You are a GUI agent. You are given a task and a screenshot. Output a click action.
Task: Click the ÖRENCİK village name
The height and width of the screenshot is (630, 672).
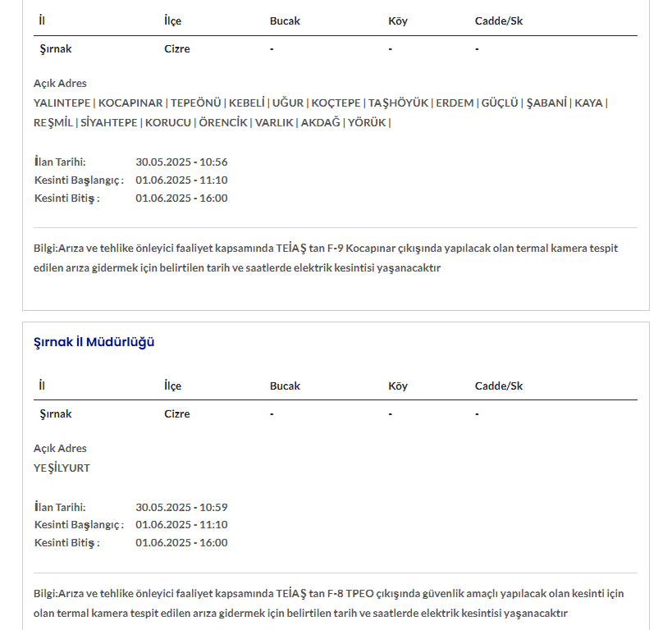222,123
